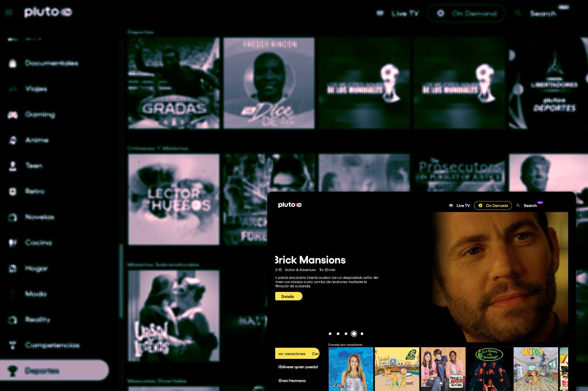The height and width of the screenshot is (391, 588).
Task: Click the Reality sidebar icon
Action: 13,320
